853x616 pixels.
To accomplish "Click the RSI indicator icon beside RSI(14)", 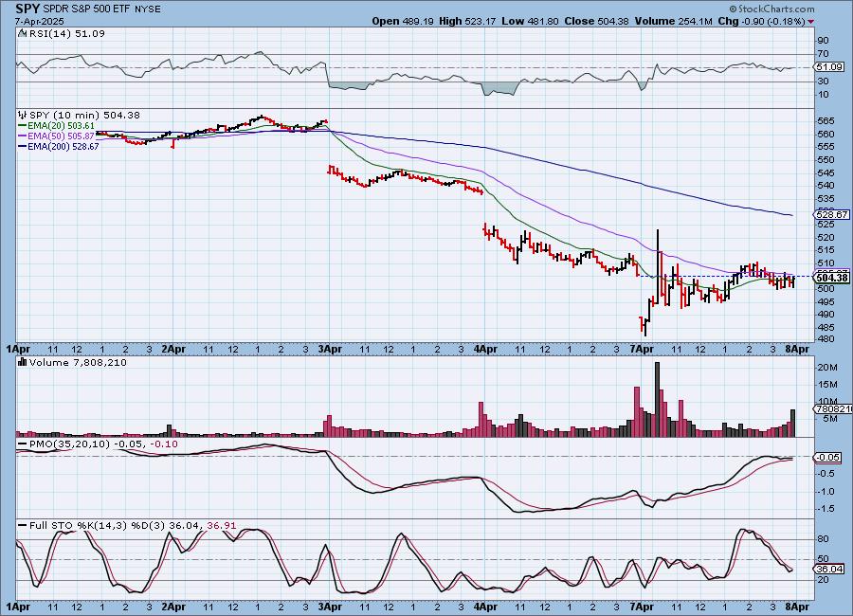I will [x=22, y=33].
